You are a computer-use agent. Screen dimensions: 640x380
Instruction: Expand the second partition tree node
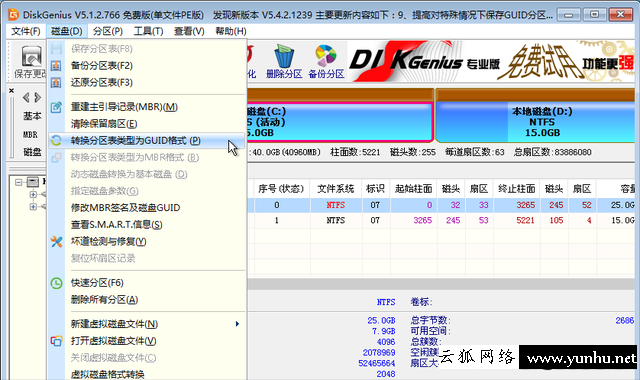pos(33,207)
